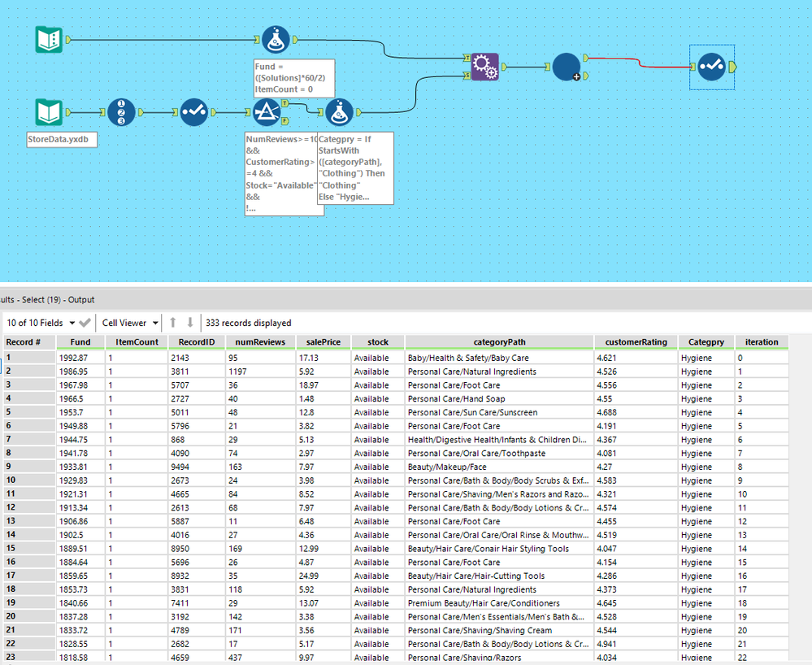The image size is (812, 665).
Task: Select the Formula tool labeled Categpry
Action: (339, 112)
